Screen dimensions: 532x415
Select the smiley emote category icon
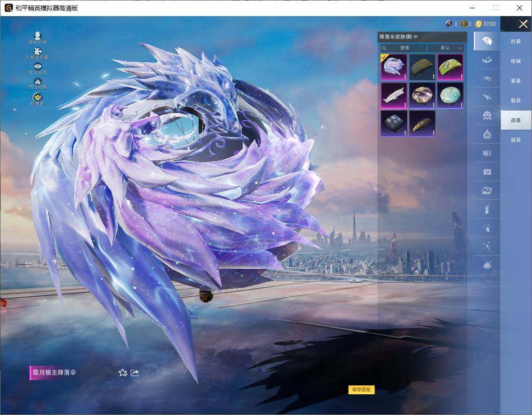pos(487,116)
